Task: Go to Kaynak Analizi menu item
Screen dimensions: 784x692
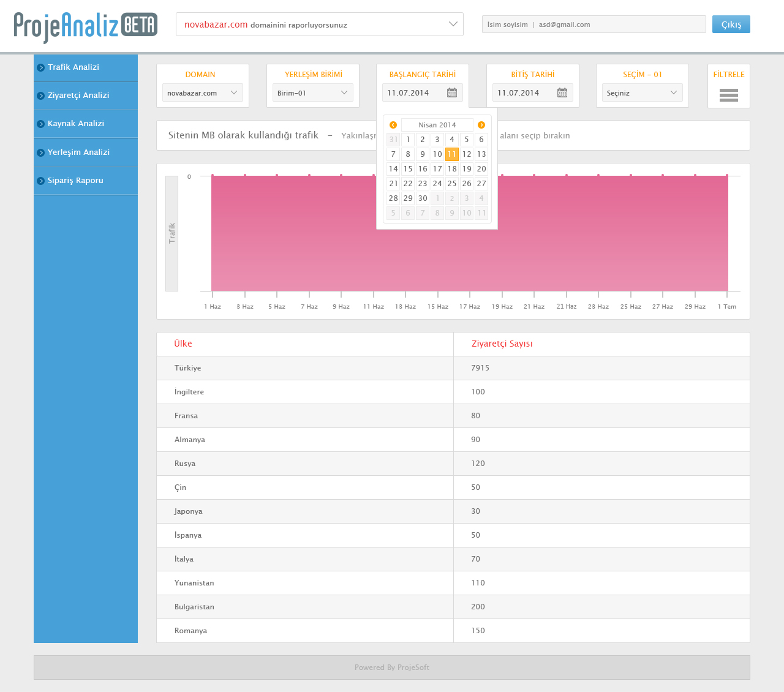Action: [x=76, y=124]
